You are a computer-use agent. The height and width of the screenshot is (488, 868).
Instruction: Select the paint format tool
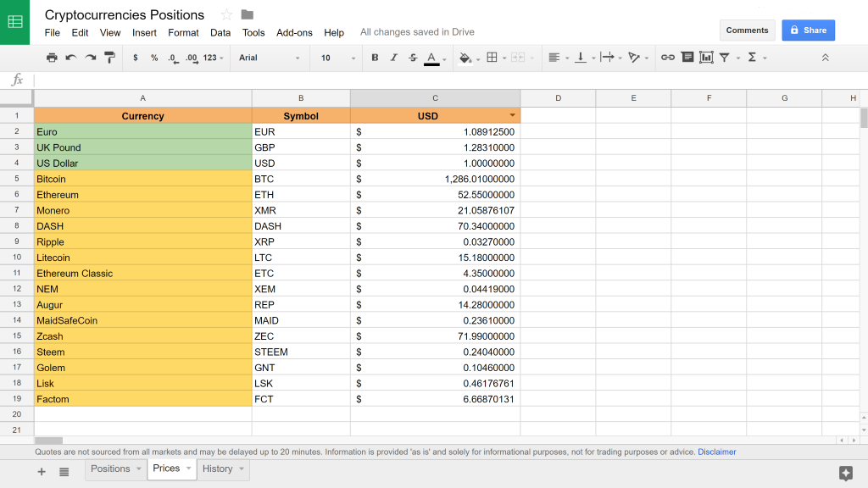point(109,58)
